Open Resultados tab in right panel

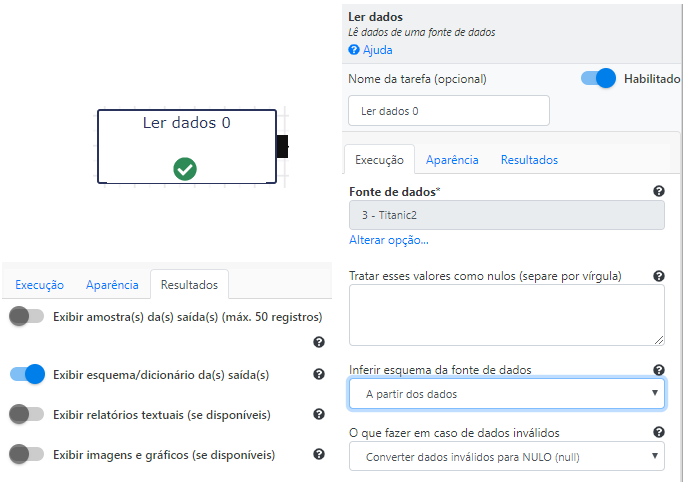coord(529,160)
